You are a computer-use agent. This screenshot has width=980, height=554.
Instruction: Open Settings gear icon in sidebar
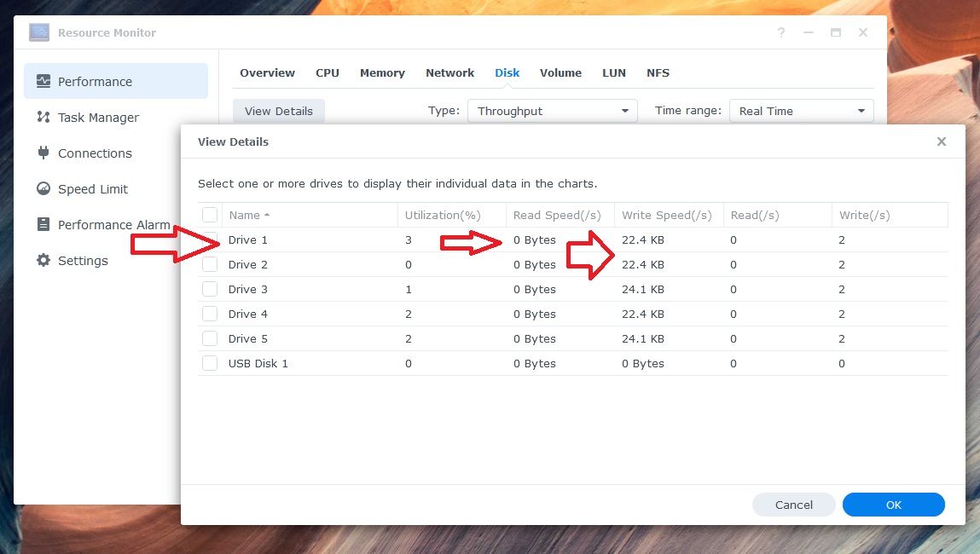(x=43, y=261)
